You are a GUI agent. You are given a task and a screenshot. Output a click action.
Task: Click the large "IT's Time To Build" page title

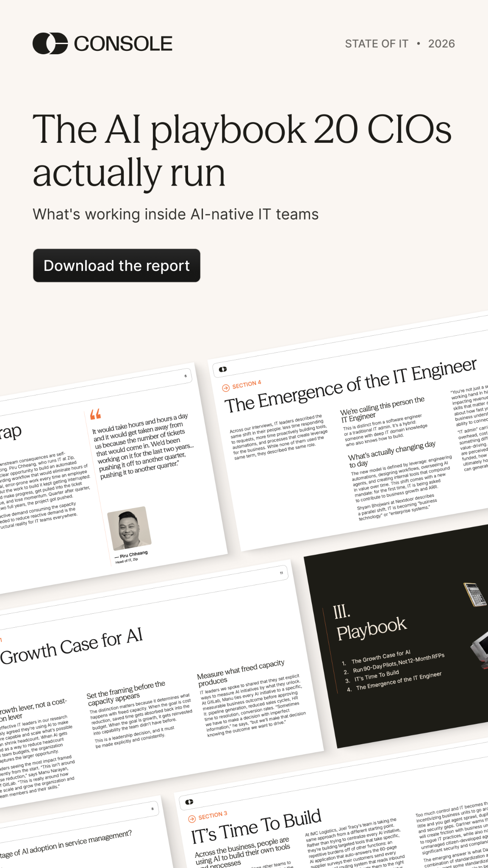(x=256, y=826)
